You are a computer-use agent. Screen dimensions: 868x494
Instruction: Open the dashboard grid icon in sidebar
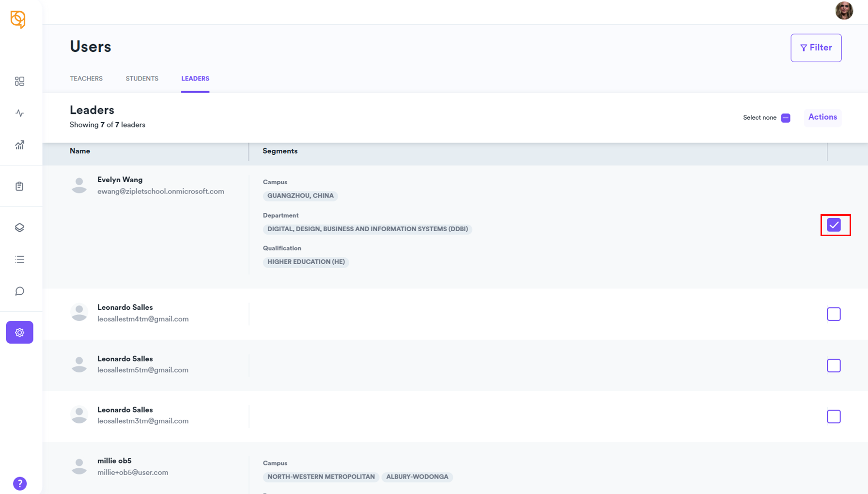[19, 81]
